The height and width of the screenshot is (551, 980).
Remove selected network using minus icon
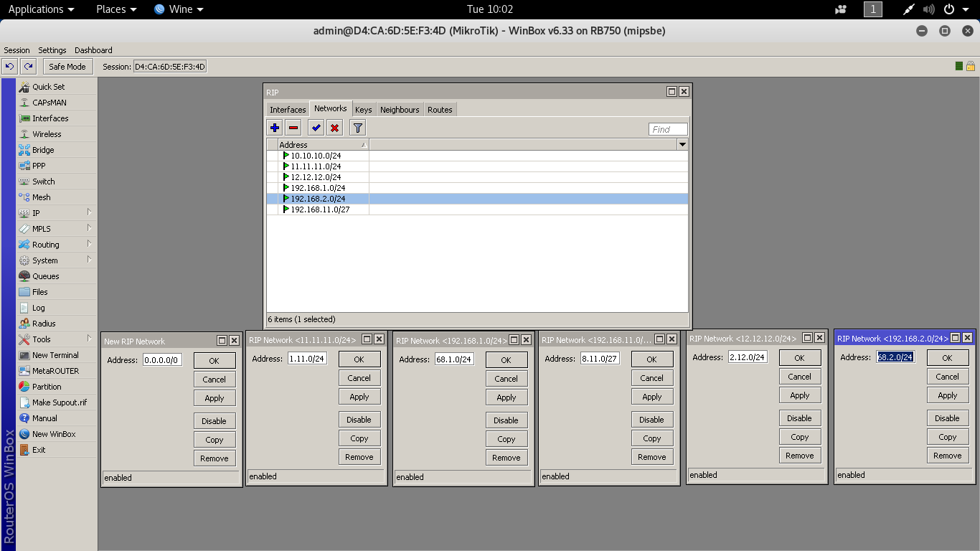[x=293, y=127]
